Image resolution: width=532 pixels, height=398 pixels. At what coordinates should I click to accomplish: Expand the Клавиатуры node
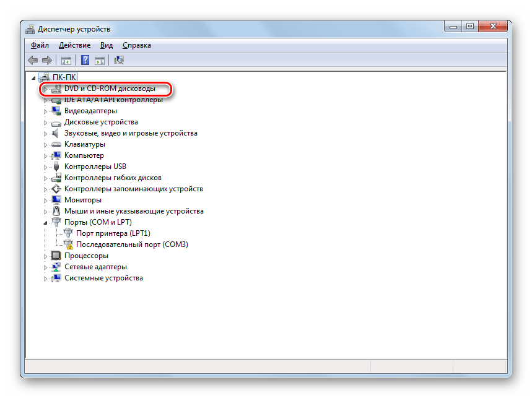tap(45, 145)
